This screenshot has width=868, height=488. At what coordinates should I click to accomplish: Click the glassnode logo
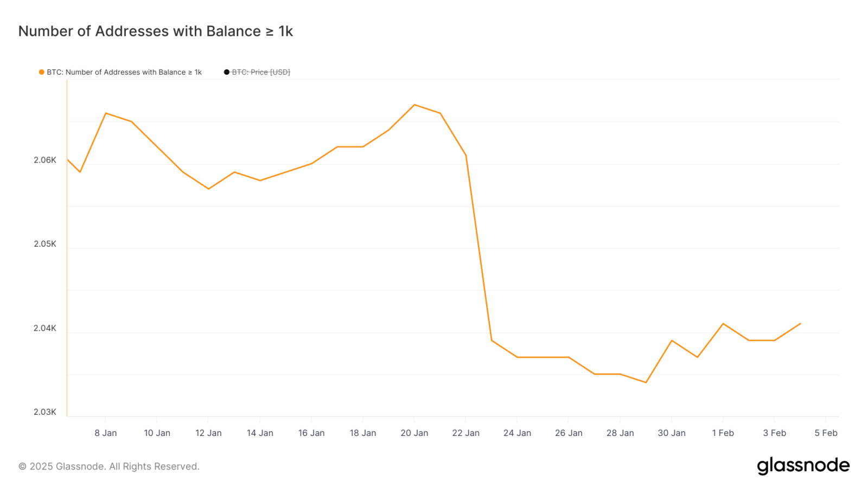click(x=803, y=466)
